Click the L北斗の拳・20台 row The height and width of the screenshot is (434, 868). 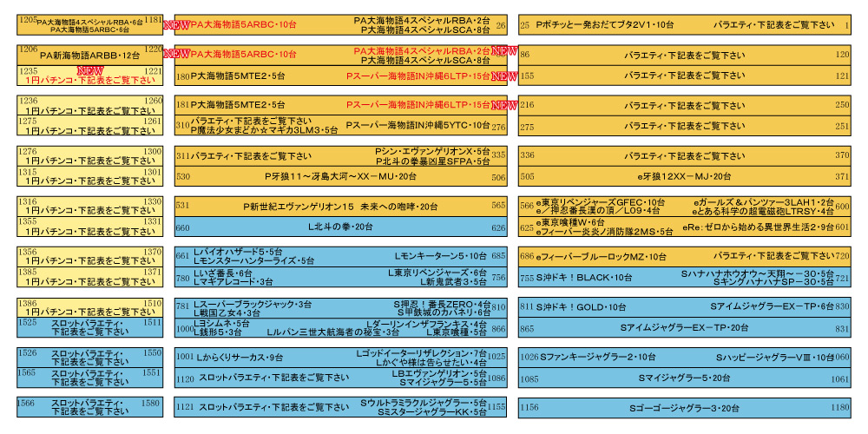(x=340, y=227)
